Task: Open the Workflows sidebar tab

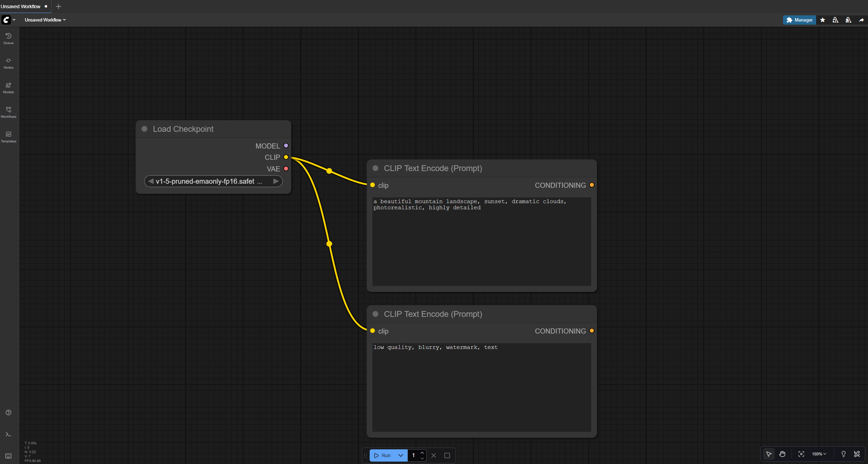Action: point(9,112)
